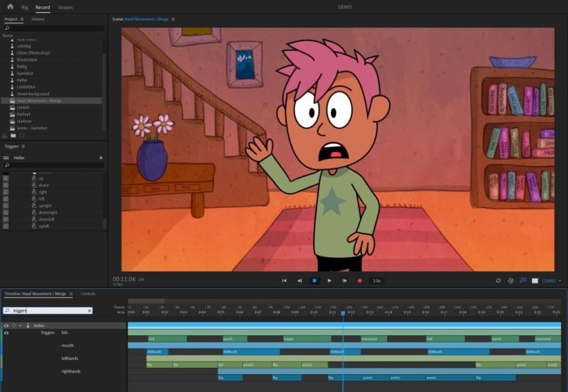Click the new folder icon below Project list
The width and height of the screenshot is (568, 392).
[13, 136]
